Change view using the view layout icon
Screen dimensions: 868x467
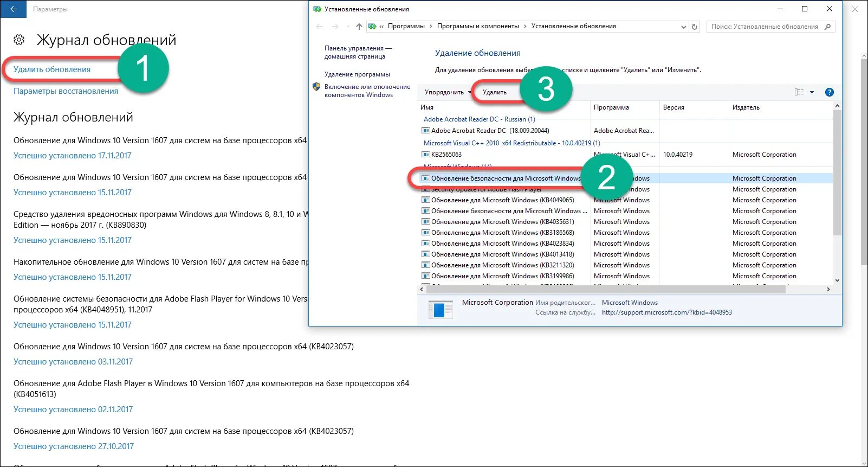pos(799,92)
